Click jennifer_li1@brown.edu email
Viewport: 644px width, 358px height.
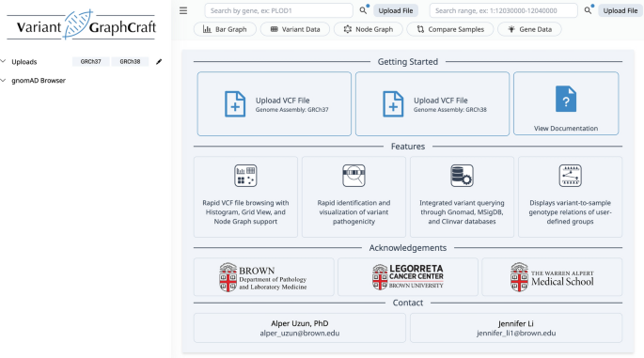pyautogui.click(x=516, y=334)
